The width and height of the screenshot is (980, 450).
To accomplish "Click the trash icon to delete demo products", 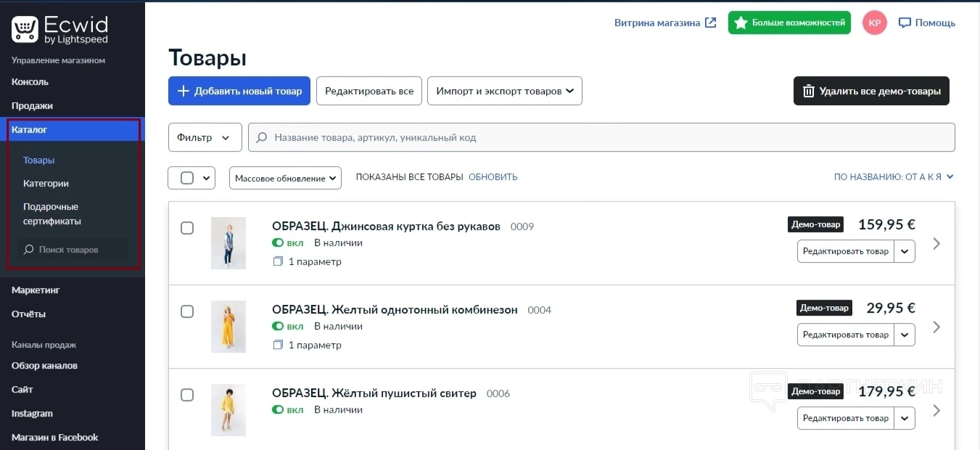I will [x=808, y=91].
